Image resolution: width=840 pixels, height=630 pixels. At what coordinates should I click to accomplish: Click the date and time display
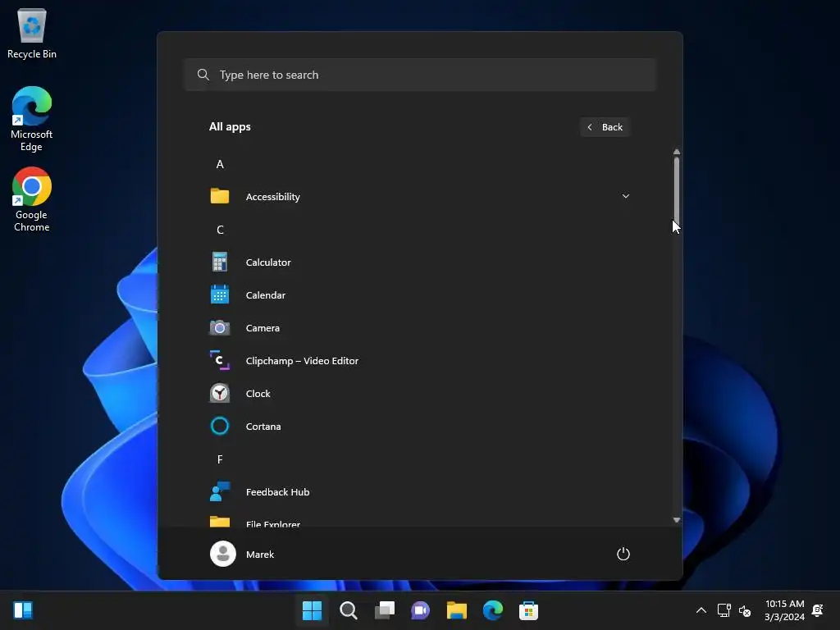click(x=784, y=609)
